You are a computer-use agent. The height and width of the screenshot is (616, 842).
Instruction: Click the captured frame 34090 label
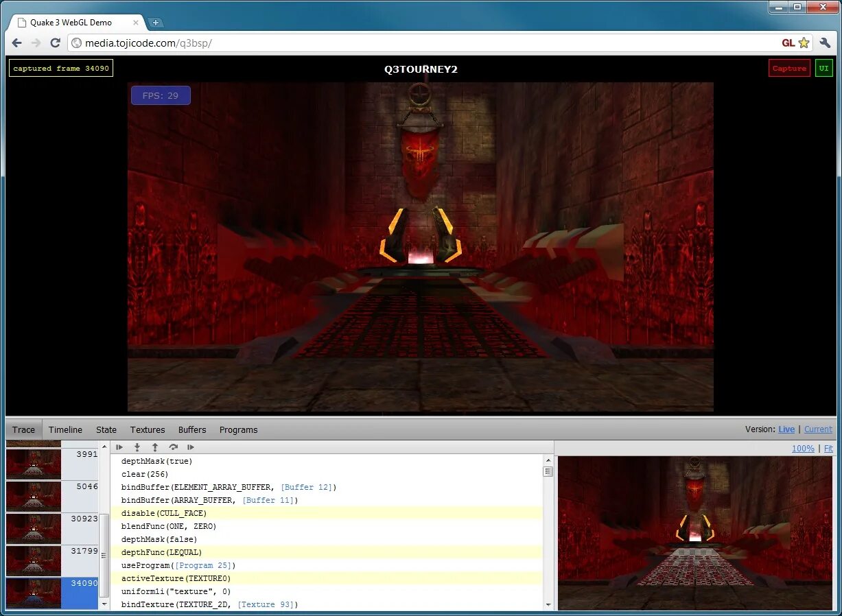(x=61, y=68)
